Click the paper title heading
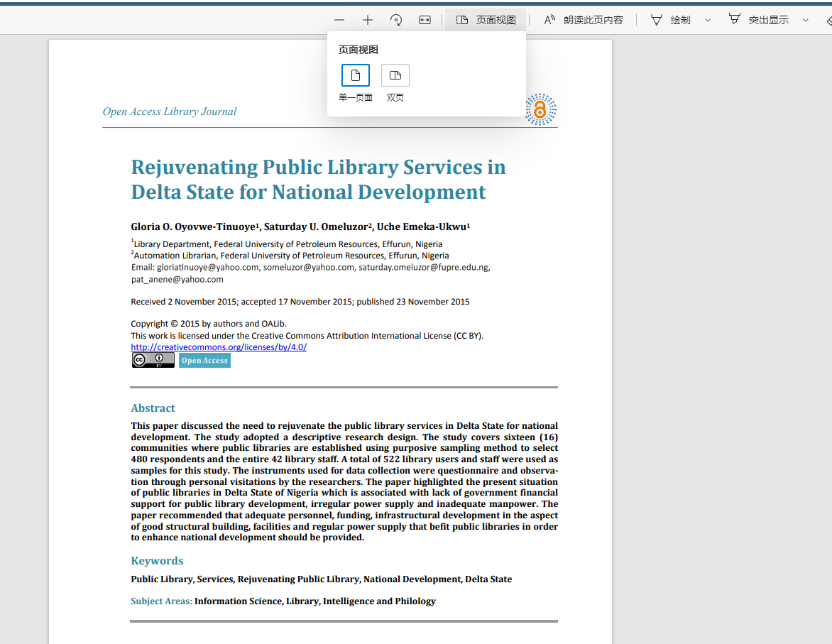Viewport: 832px width, 644px height. 318,180
